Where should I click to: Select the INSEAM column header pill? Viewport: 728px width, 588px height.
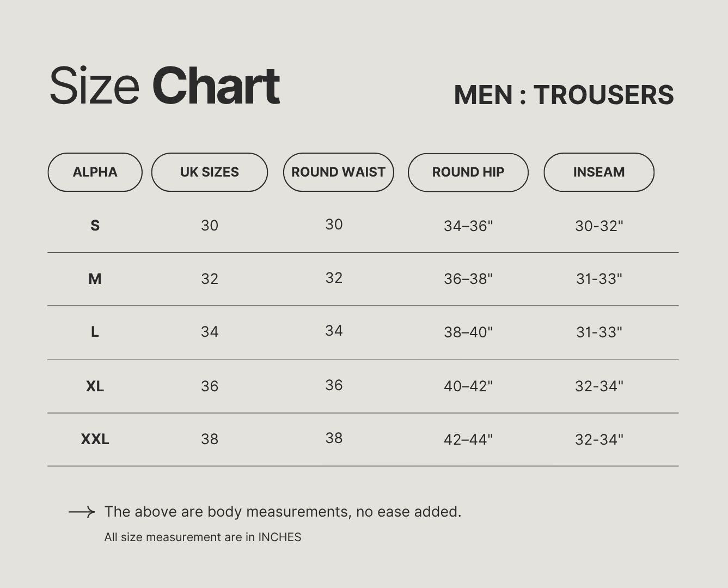coord(599,172)
